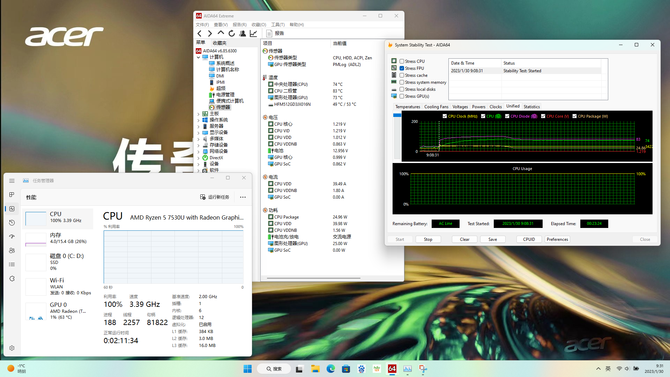
Task: Enable Stress local disks checkbox
Action: click(402, 89)
